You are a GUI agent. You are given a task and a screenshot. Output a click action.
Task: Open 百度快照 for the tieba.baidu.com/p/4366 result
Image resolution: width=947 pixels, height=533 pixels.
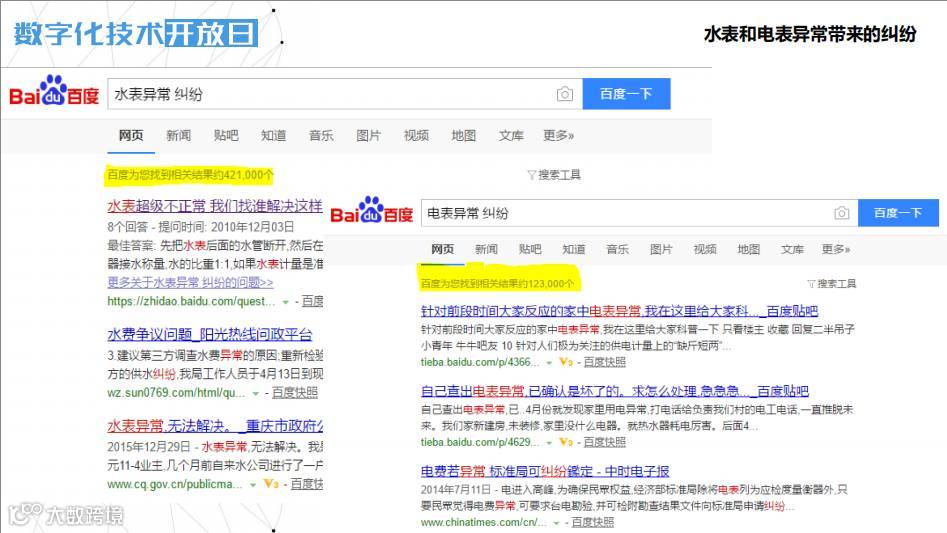(605, 362)
